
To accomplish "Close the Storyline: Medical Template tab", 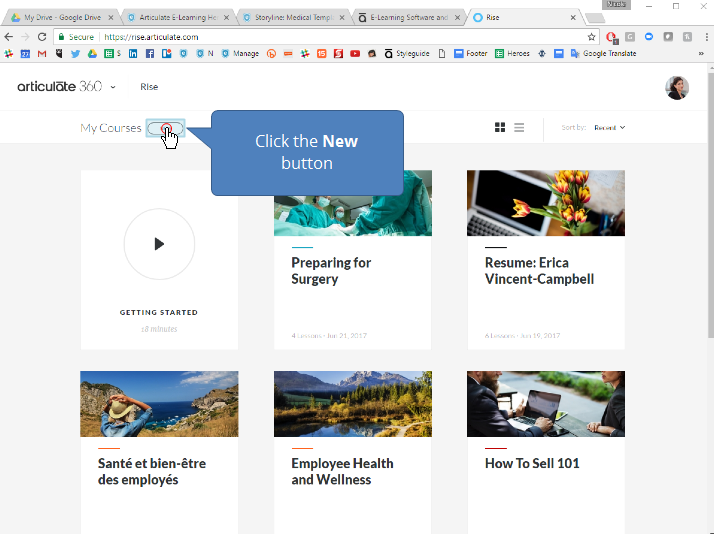I will click(342, 17).
